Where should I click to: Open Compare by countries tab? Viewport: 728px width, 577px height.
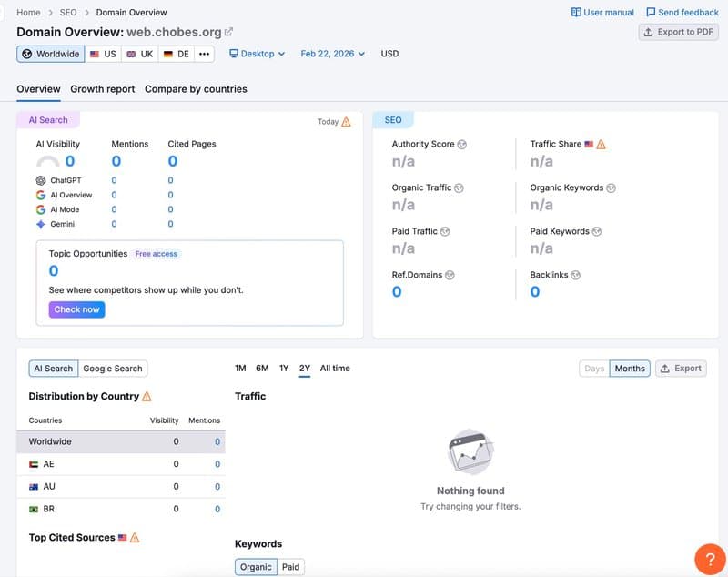pos(196,89)
